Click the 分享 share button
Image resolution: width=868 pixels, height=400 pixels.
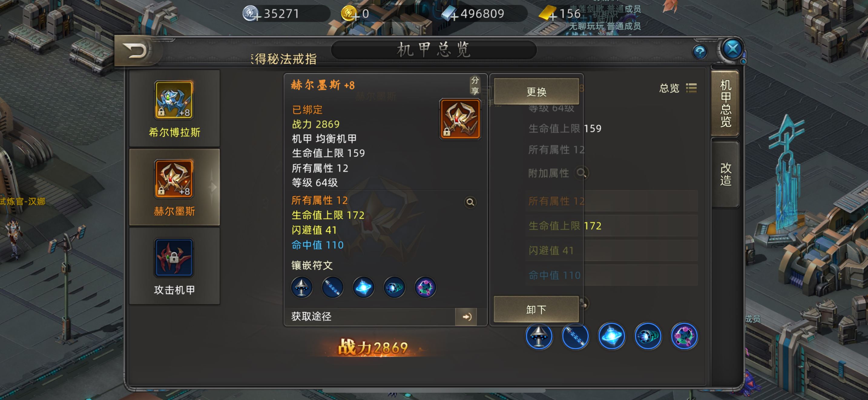pyautogui.click(x=475, y=85)
